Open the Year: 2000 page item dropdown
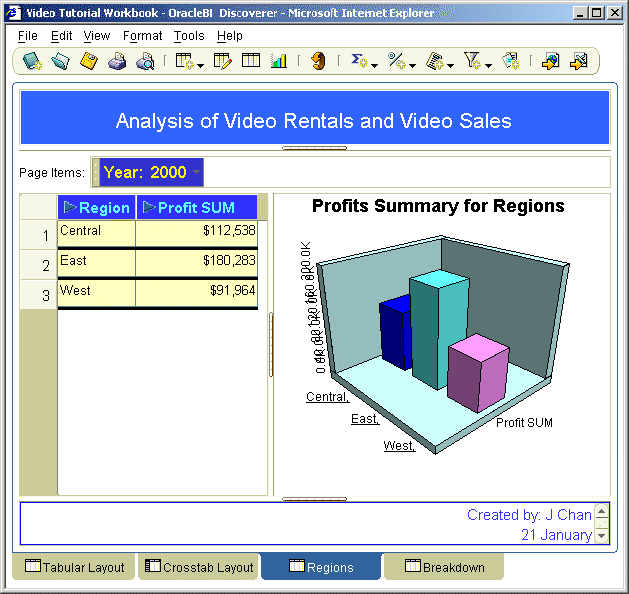 point(196,172)
